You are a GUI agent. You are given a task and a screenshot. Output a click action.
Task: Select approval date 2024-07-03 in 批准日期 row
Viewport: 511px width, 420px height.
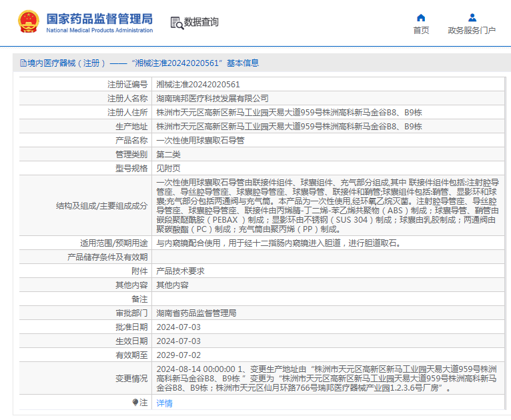179,327
